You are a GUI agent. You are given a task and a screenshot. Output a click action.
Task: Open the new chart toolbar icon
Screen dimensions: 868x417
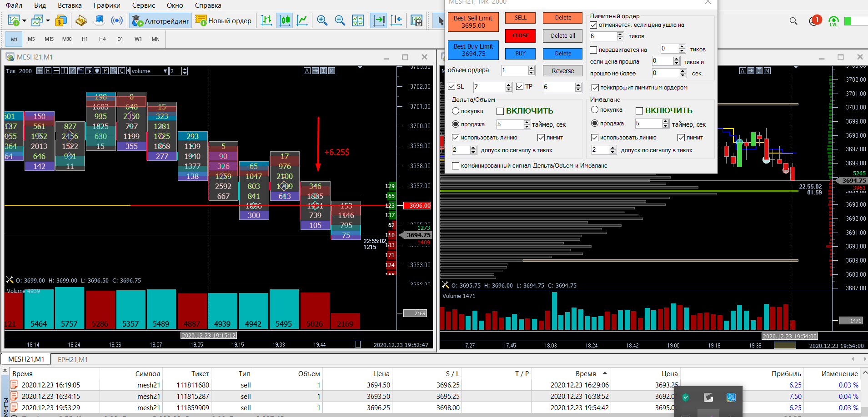click(x=14, y=20)
